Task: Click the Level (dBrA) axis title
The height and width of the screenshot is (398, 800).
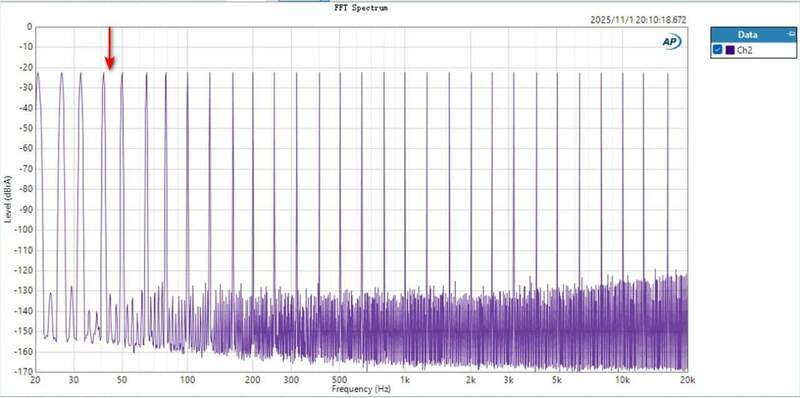Action: (x=8, y=199)
